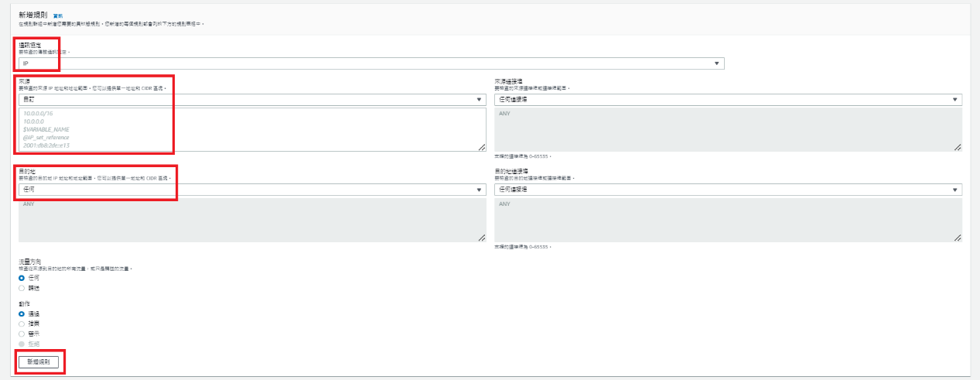Click the destination port text area resize handle
The width and height of the screenshot is (980, 380).
click(x=958, y=238)
